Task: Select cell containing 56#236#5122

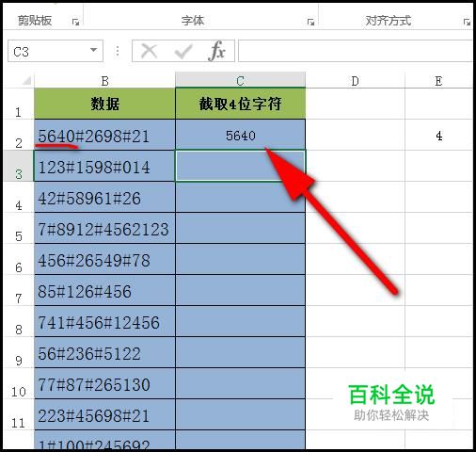Action: coord(104,352)
